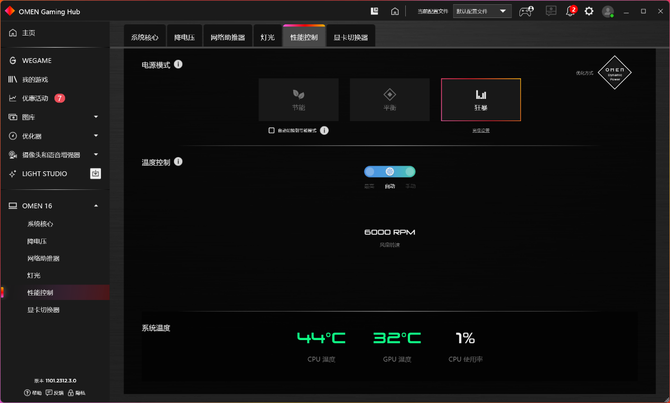This screenshot has width=670, height=403.
Task: Click the 32°C GPU temperature reading
Action: (397, 338)
